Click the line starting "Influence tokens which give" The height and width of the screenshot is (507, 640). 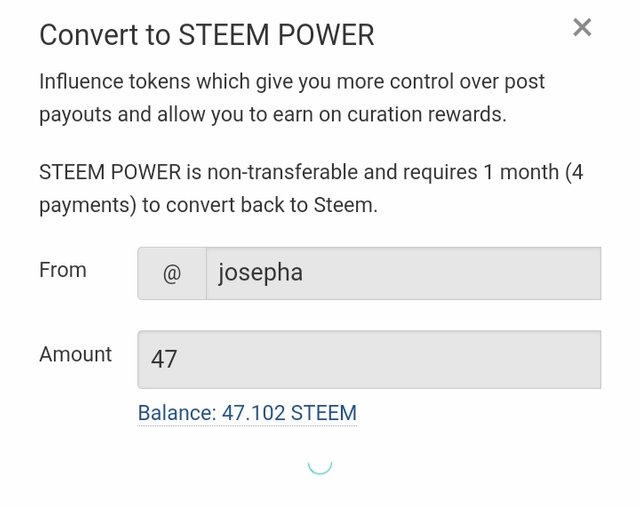(x=292, y=81)
